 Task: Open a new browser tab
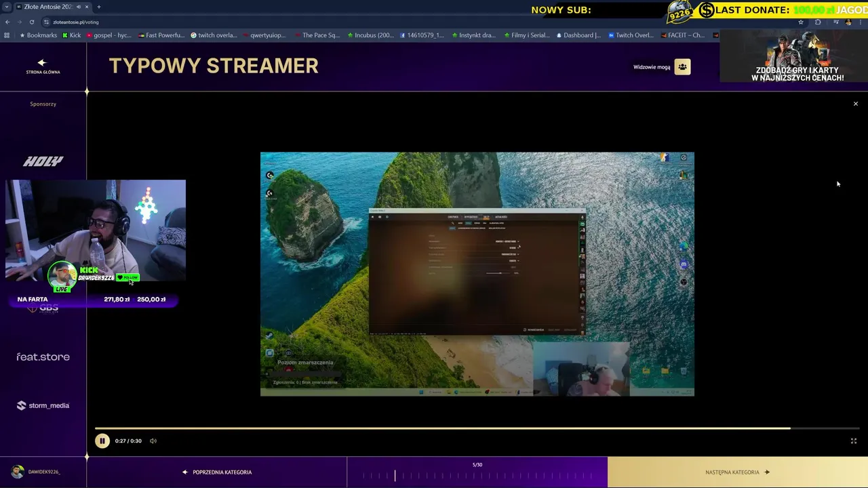(x=98, y=7)
